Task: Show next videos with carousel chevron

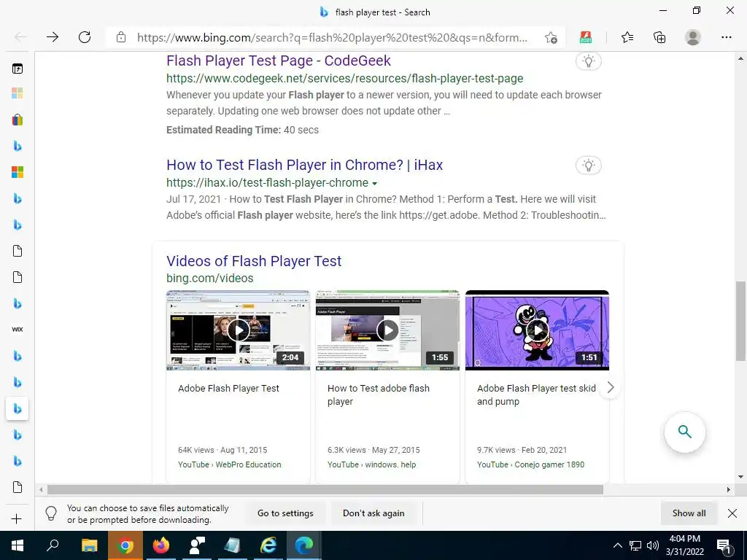Action: (x=611, y=388)
